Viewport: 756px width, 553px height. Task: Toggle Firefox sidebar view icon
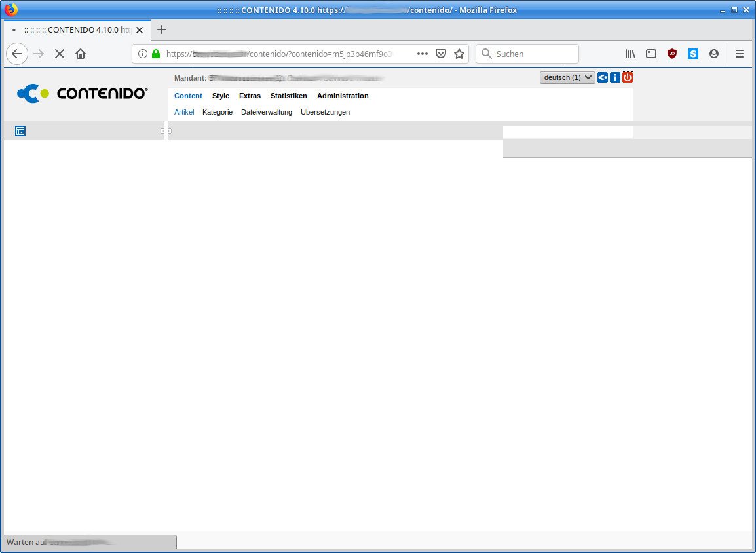[651, 54]
